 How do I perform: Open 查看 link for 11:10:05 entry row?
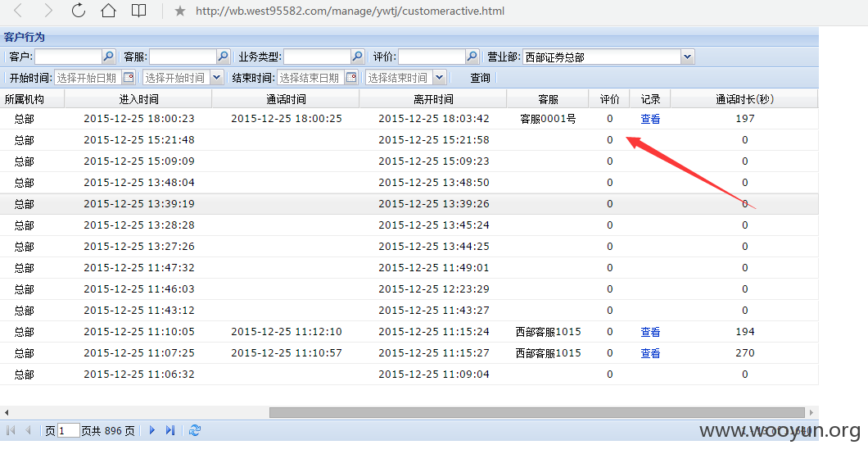[650, 332]
